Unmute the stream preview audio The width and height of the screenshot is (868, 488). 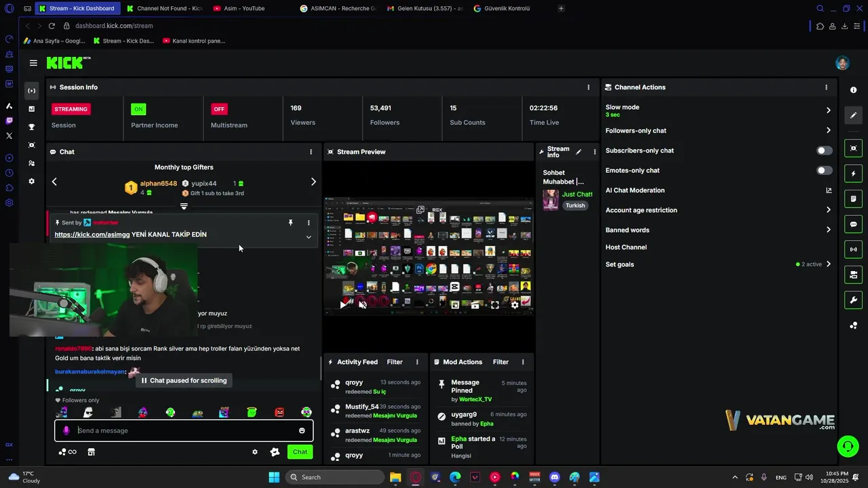pos(363,305)
